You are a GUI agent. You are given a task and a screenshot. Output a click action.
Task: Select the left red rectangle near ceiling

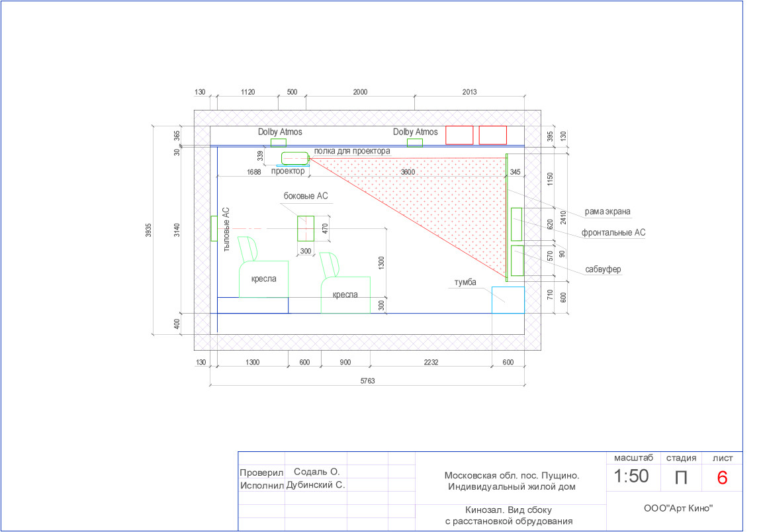tap(459, 135)
